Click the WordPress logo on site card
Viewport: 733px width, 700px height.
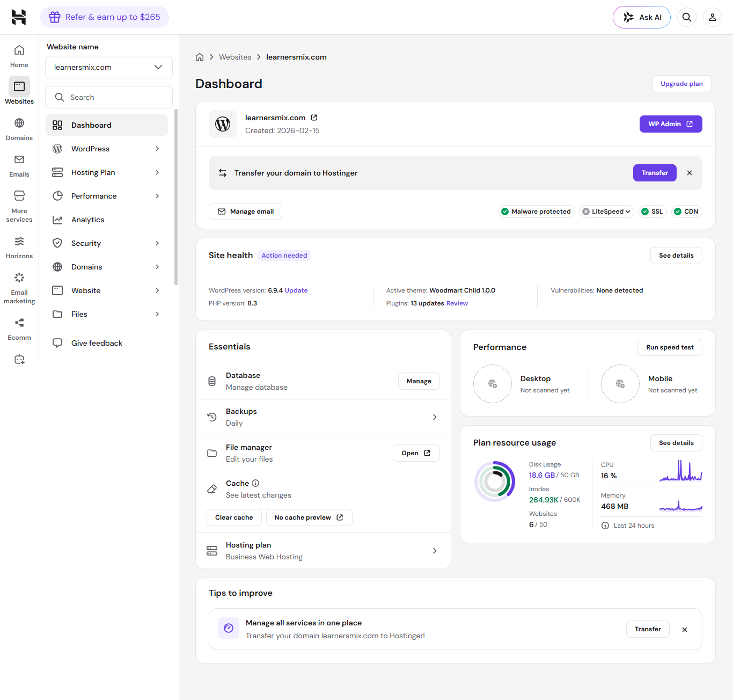(x=223, y=124)
